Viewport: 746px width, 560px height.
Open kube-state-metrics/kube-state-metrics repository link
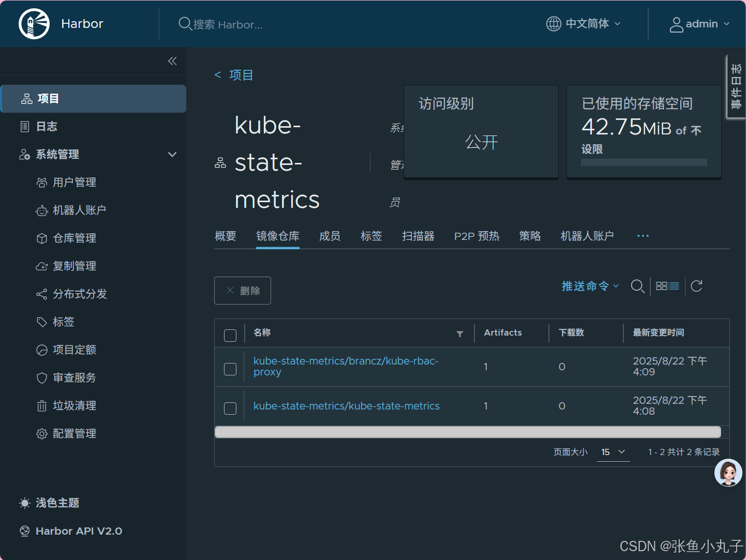(x=347, y=406)
